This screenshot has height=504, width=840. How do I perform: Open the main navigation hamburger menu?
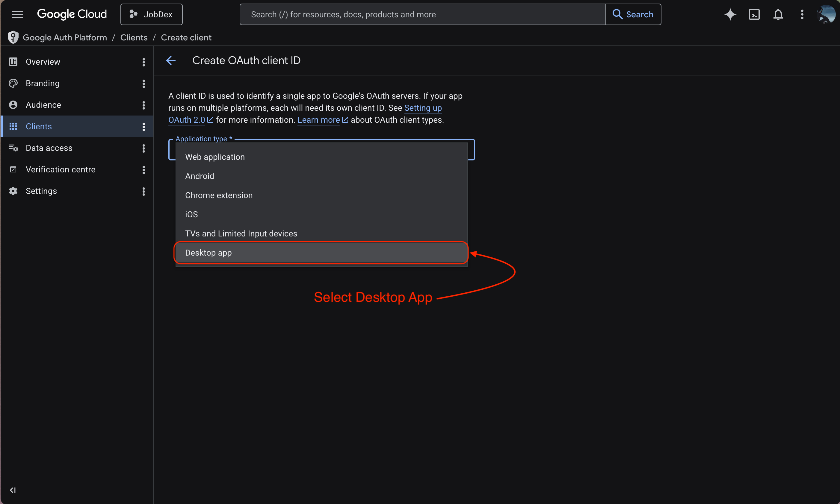tap(17, 14)
